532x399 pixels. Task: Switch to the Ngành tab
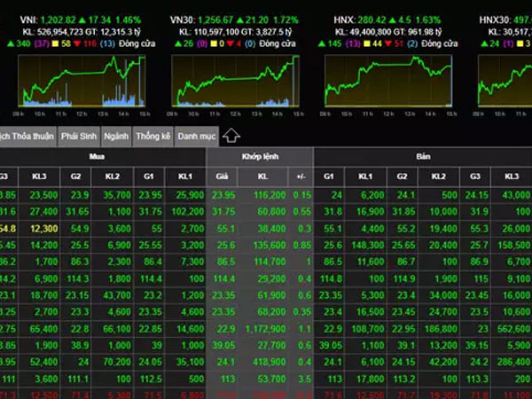115,137
